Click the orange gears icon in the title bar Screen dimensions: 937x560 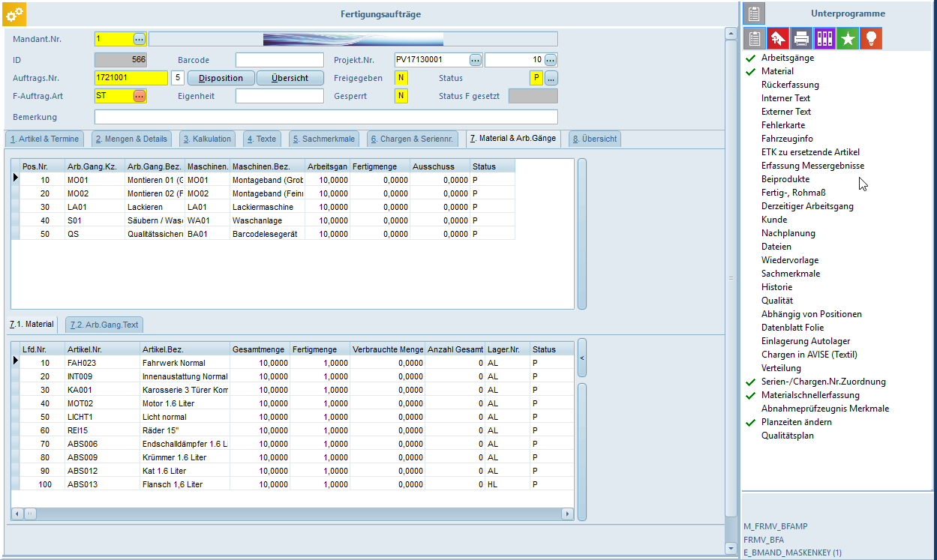pos(15,13)
